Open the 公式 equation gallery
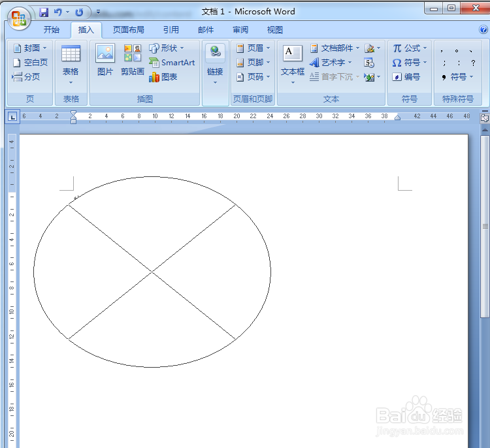This screenshot has height=448, width=490. (x=410, y=48)
